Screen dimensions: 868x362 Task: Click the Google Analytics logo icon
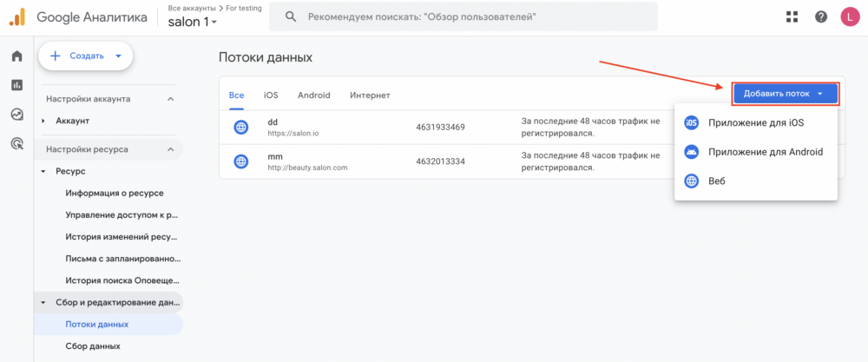pyautogui.click(x=16, y=16)
